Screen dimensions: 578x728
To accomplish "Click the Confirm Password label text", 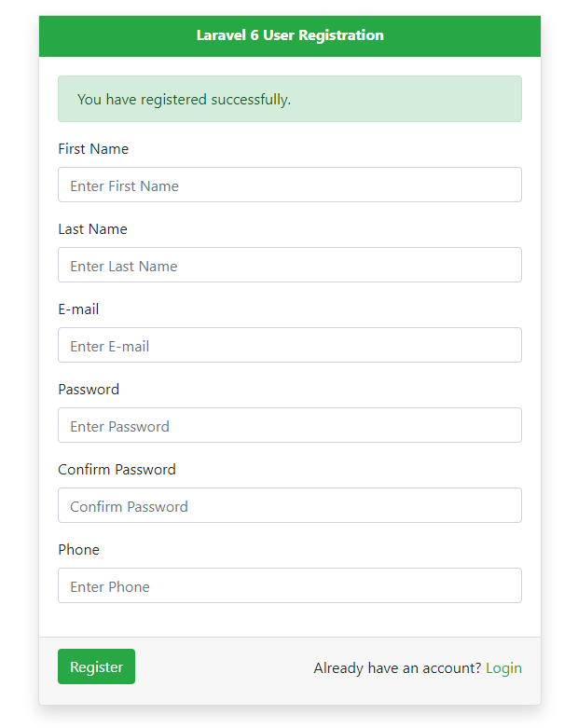I will pos(117,470).
